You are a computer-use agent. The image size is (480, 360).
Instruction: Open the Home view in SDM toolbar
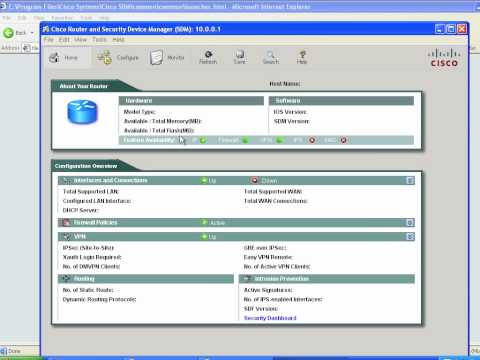coord(64,58)
